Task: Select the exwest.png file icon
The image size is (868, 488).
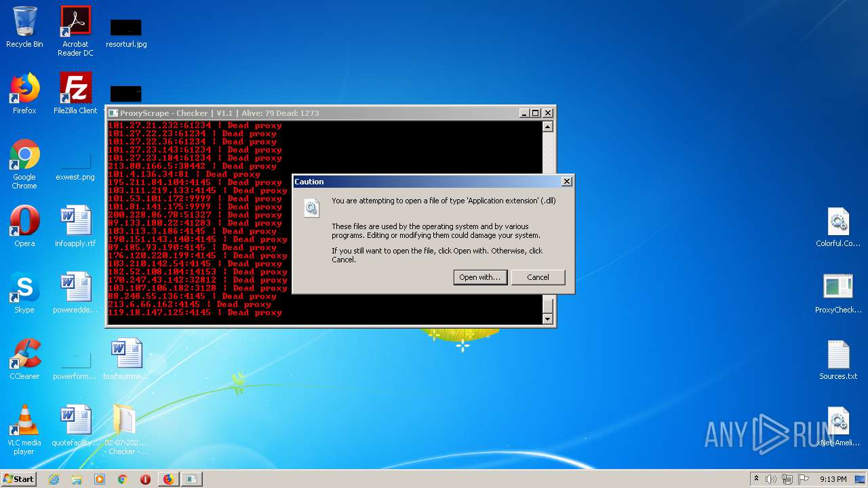Action: click(x=75, y=165)
